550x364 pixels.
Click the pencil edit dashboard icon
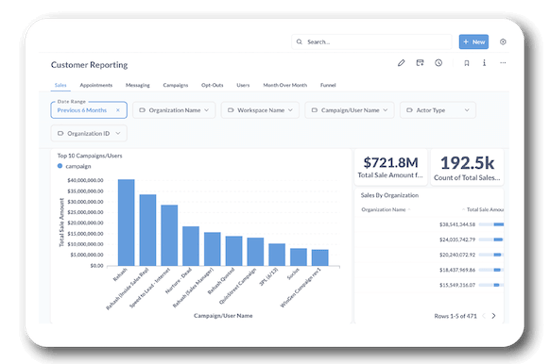coord(401,63)
